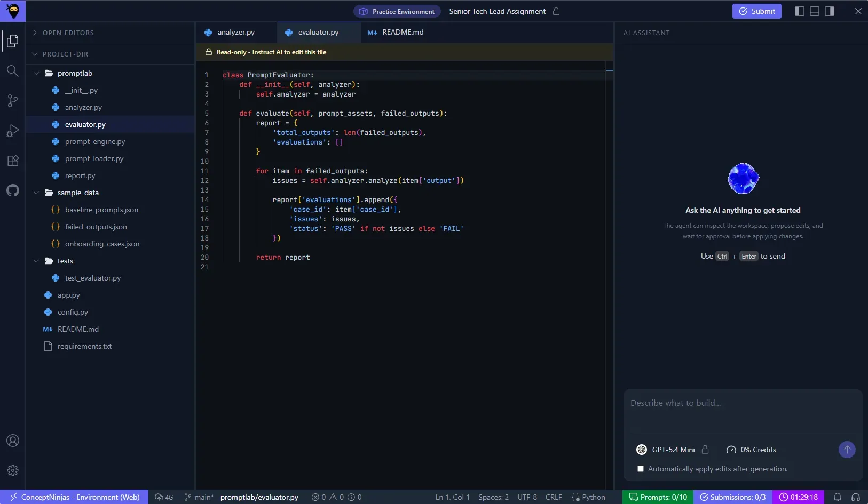Toggle the bottom panel layout icon
This screenshot has height=504, width=868.
[815, 11]
